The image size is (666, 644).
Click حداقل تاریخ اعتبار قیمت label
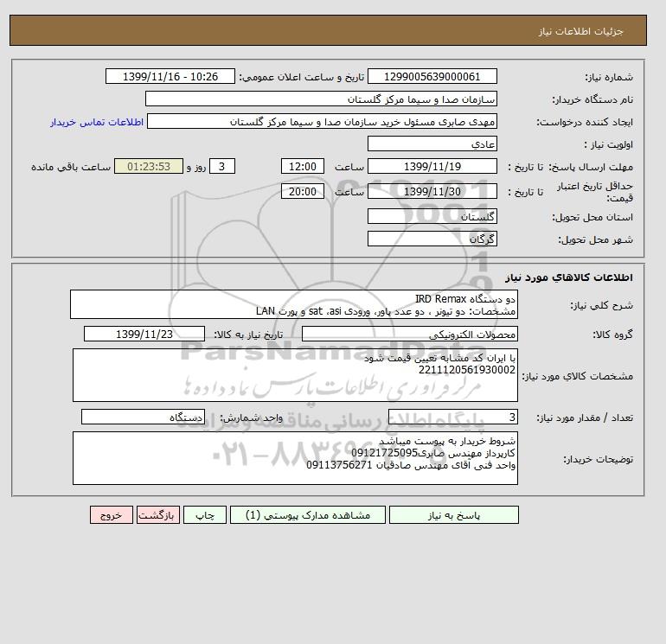(595, 192)
